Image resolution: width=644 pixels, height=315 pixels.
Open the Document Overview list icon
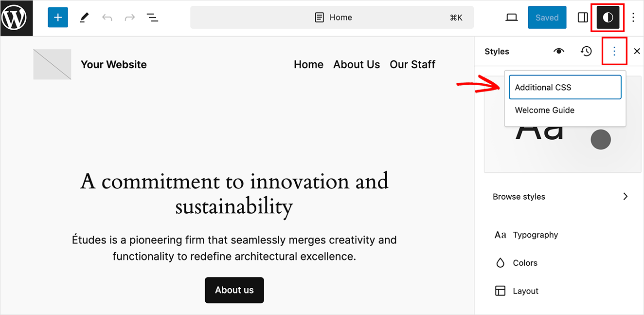152,17
